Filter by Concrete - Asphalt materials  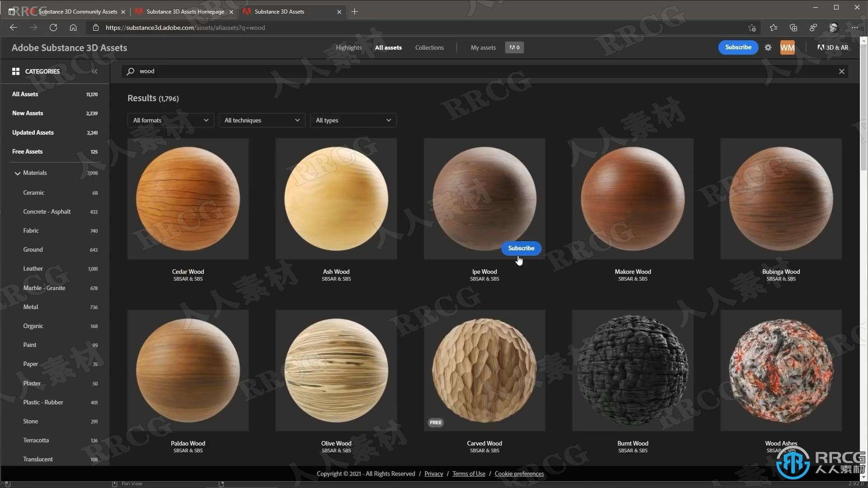(x=60, y=211)
